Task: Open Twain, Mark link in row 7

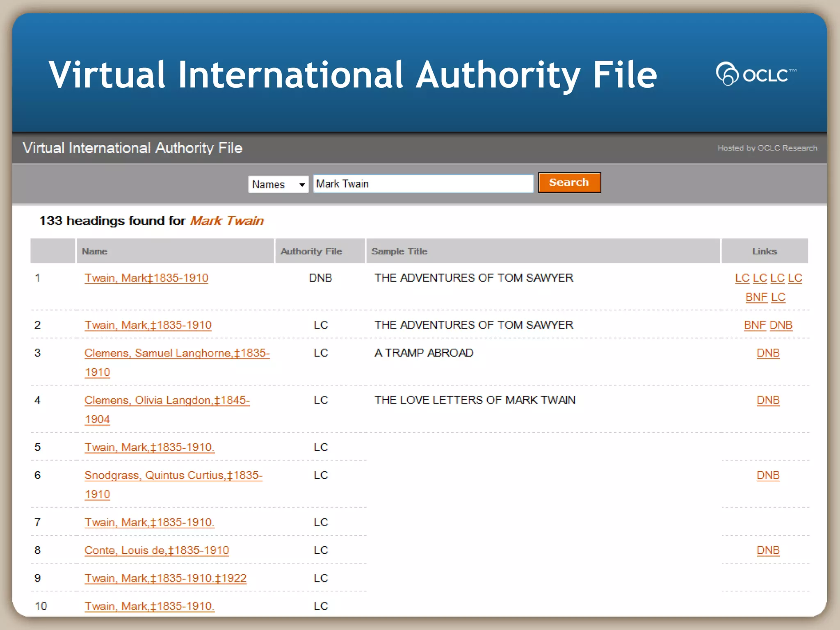Action: (x=150, y=523)
